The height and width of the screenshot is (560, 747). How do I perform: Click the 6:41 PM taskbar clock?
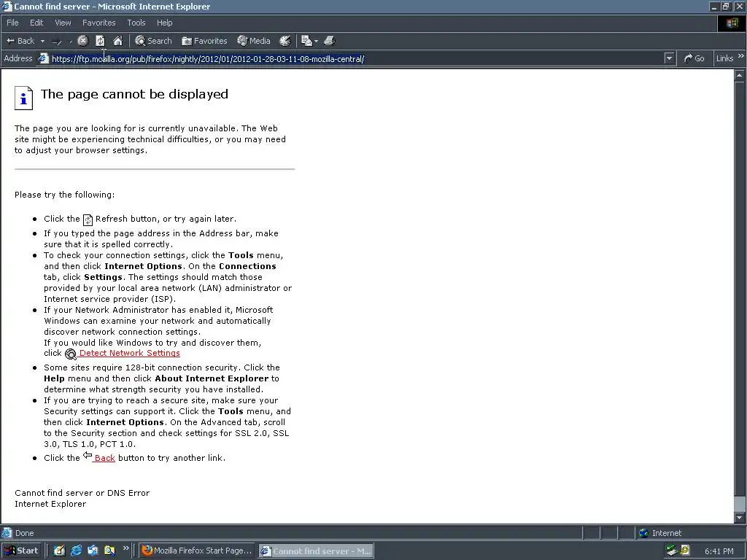click(x=719, y=551)
